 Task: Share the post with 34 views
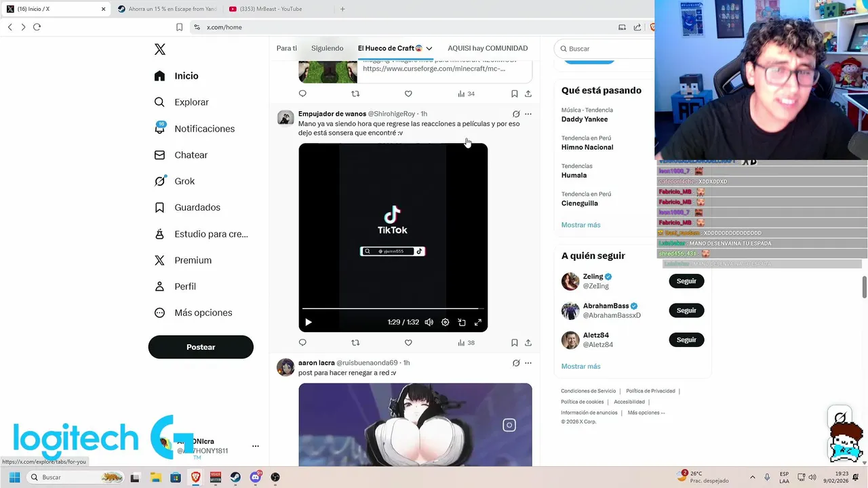(x=528, y=94)
